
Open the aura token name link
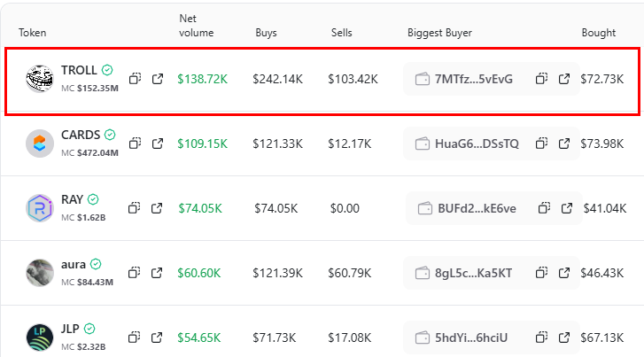point(74,264)
